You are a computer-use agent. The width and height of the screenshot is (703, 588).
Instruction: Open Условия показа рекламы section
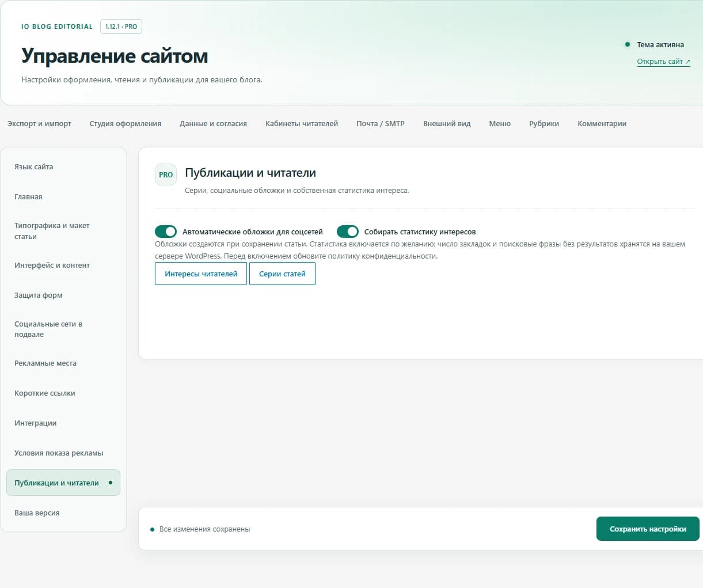pyautogui.click(x=63, y=453)
